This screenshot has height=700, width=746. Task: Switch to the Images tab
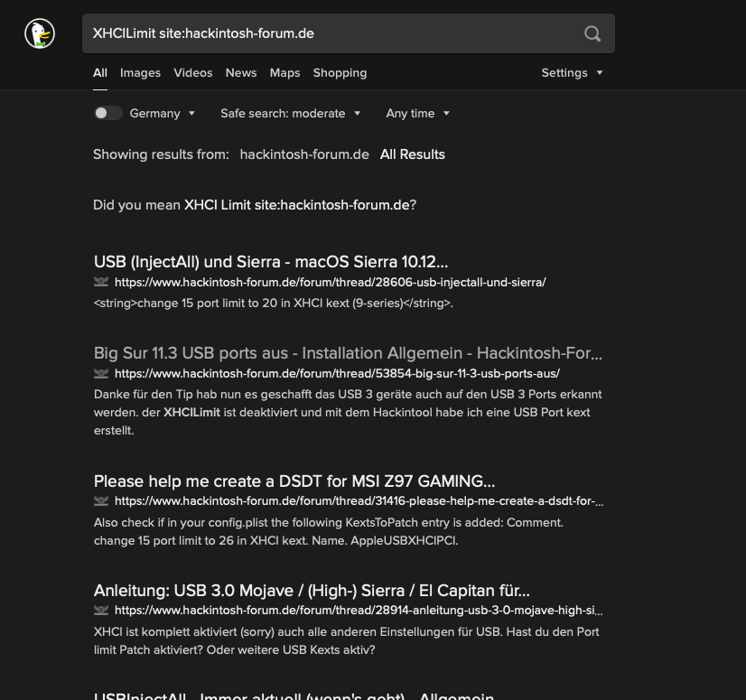pos(140,72)
